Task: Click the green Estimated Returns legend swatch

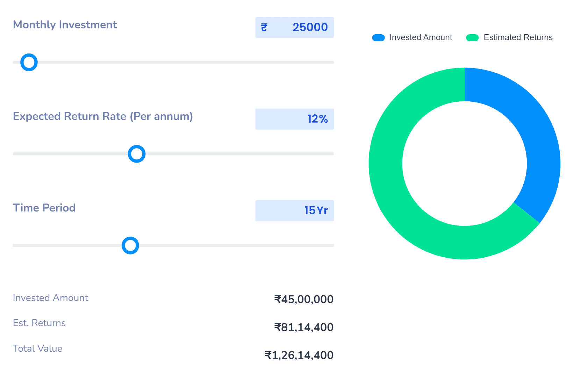Action: (472, 38)
